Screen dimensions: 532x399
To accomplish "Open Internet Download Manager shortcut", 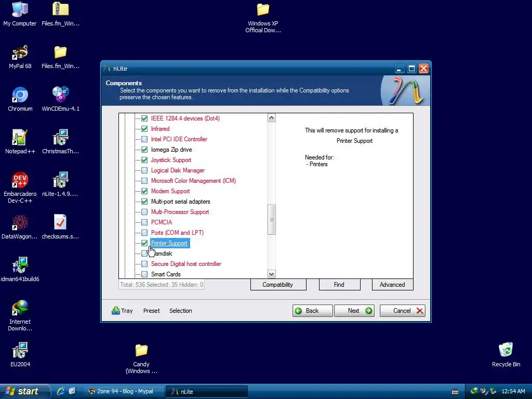I will pos(20,315).
